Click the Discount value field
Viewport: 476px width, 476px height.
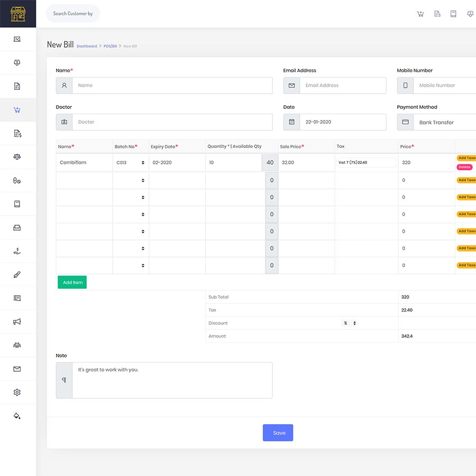(437, 323)
